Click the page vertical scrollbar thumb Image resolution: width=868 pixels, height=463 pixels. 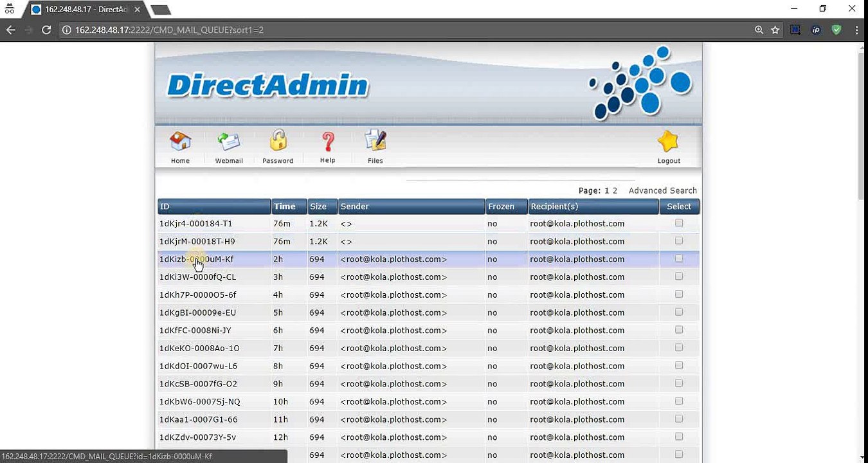pyautogui.click(x=862, y=125)
